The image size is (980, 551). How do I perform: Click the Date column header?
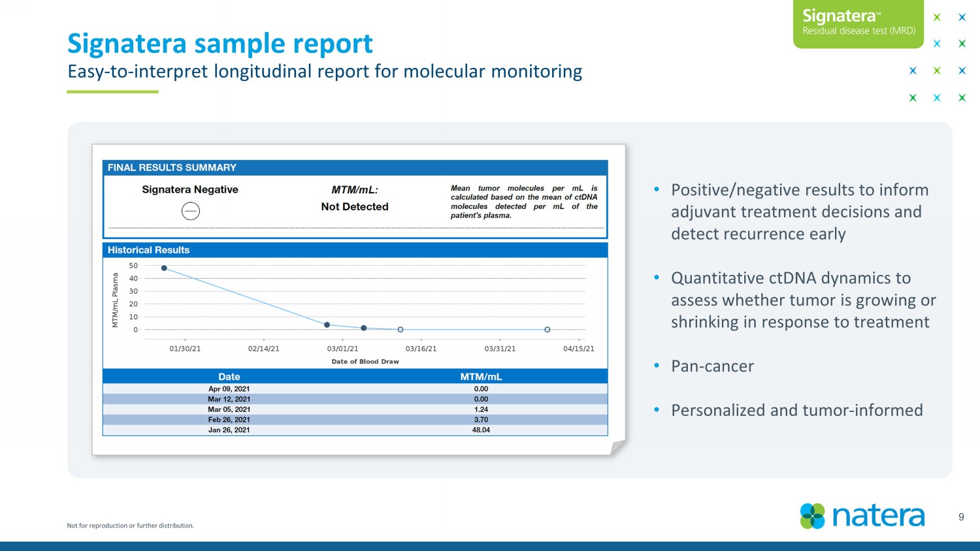point(229,377)
